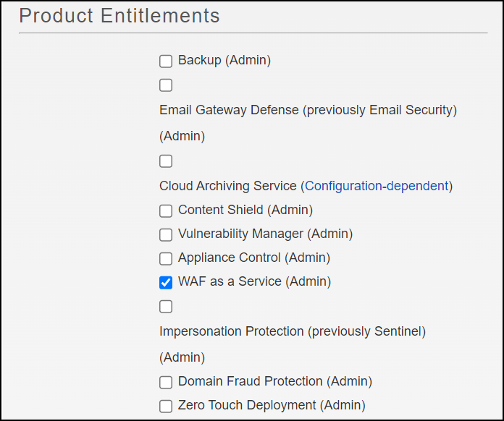This screenshot has height=421, width=504.
Task: Enable the Content Shield entitlement checkbox
Action: [166, 210]
